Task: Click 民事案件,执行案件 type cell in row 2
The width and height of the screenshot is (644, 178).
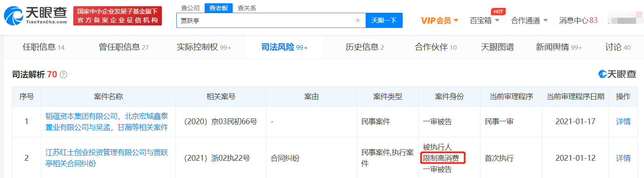Action: coord(387,158)
